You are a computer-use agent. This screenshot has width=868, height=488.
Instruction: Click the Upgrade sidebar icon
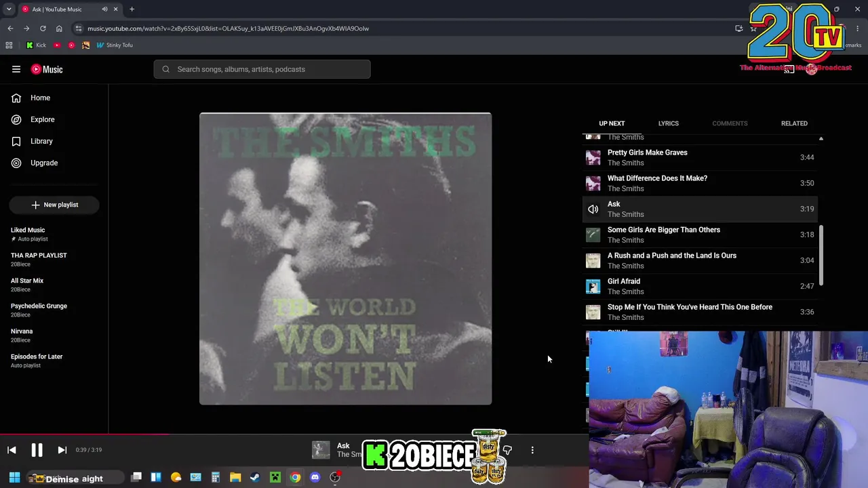click(x=16, y=163)
